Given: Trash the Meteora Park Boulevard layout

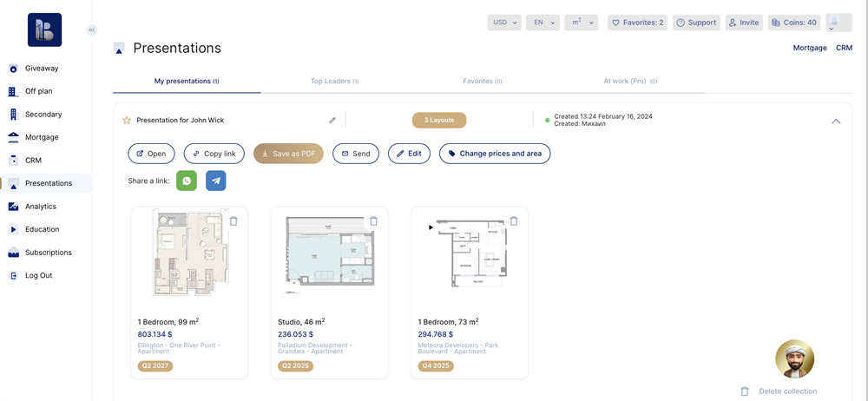Looking at the screenshot, I should 514,221.
